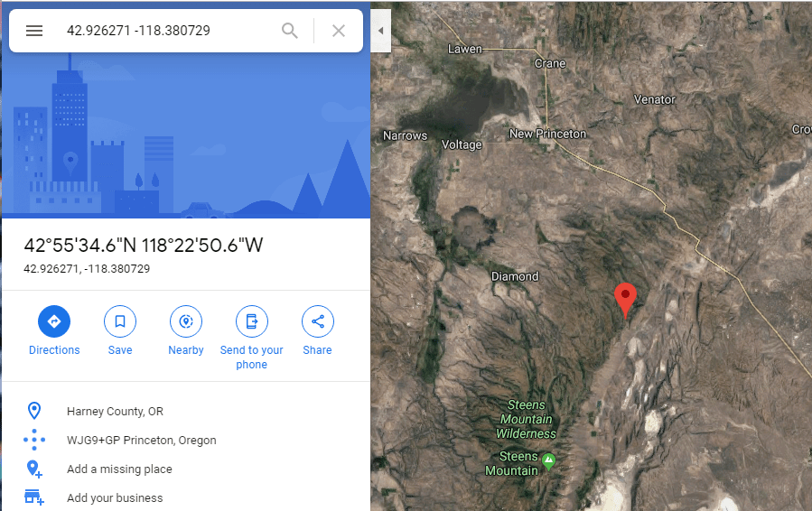Click the Save bookmark icon
The height and width of the screenshot is (511, 812).
[120, 321]
